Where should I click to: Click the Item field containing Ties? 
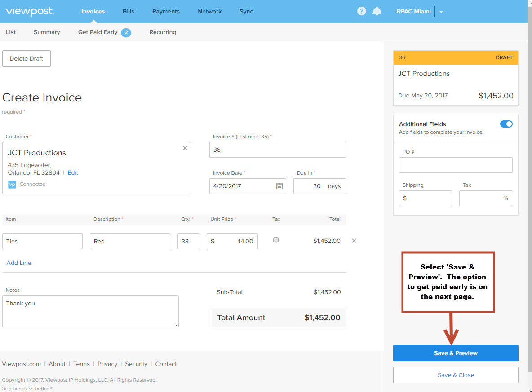(42, 242)
